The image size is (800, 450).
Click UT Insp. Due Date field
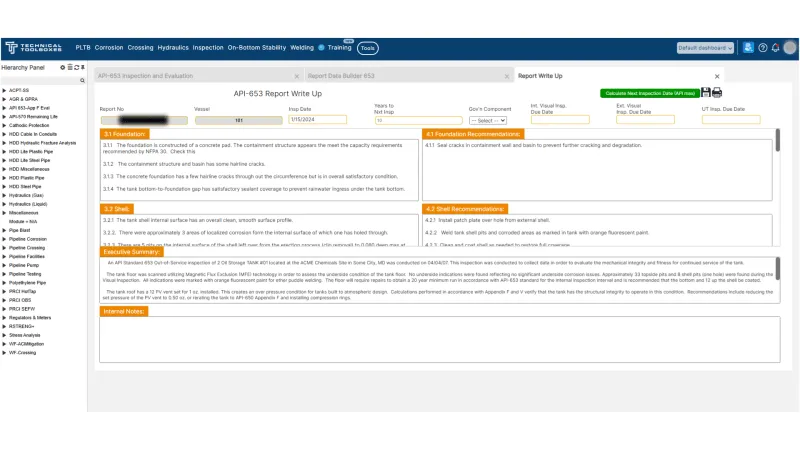click(x=731, y=119)
